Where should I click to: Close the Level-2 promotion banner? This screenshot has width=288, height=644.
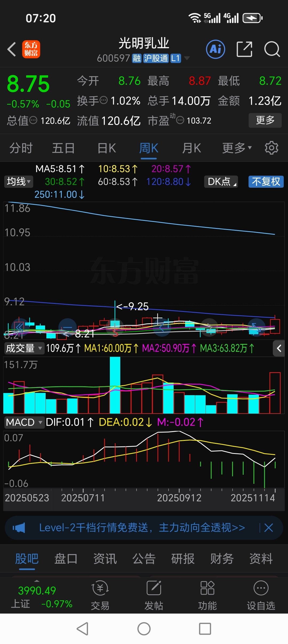pyautogui.click(x=269, y=528)
